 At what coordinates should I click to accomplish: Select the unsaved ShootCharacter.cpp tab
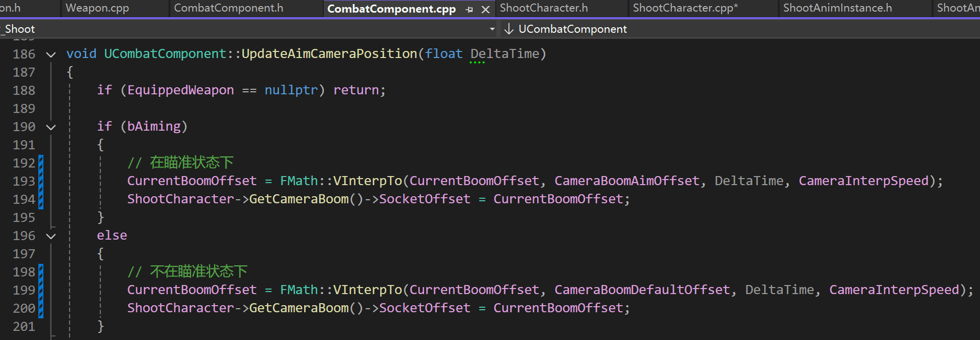(685, 8)
